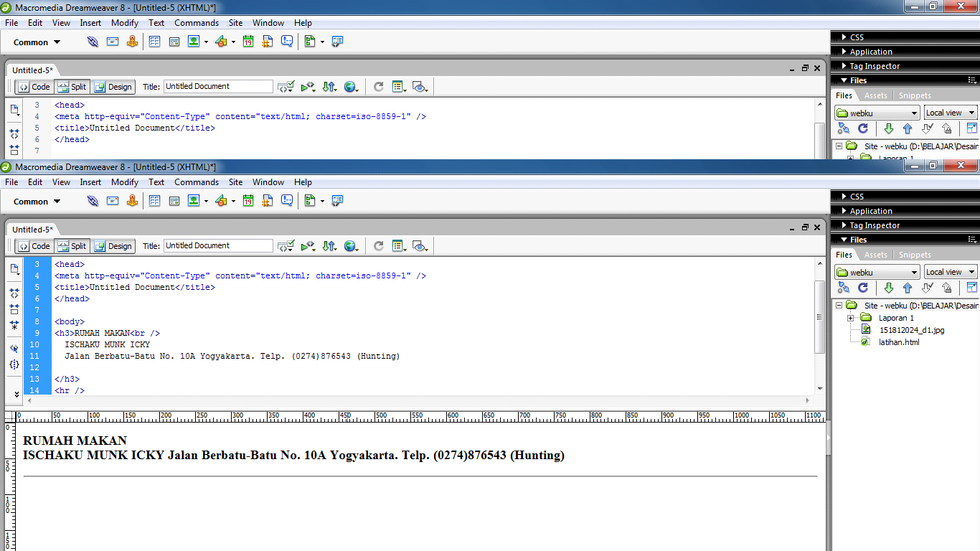Click Table icon in lower window Insert bar
980x551 pixels.
154,202
